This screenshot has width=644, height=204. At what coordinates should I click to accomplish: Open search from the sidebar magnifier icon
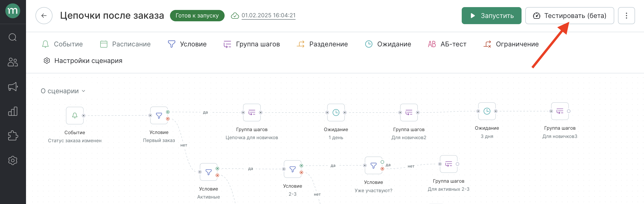click(13, 37)
